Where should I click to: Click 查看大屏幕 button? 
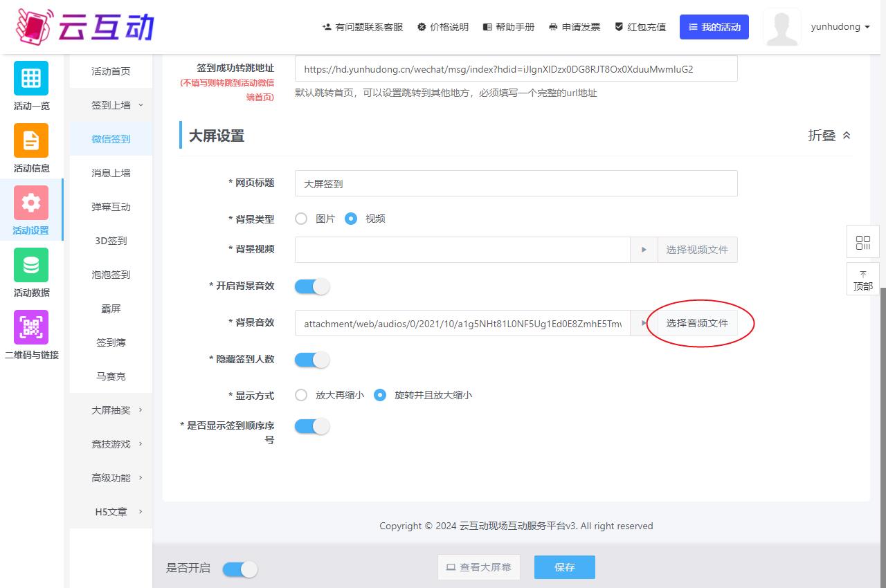click(x=479, y=567)
